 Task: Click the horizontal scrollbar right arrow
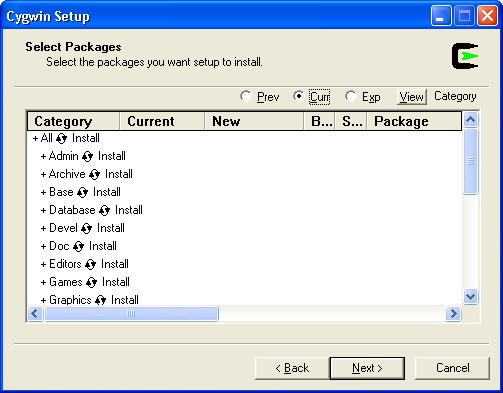pos(453,313)
